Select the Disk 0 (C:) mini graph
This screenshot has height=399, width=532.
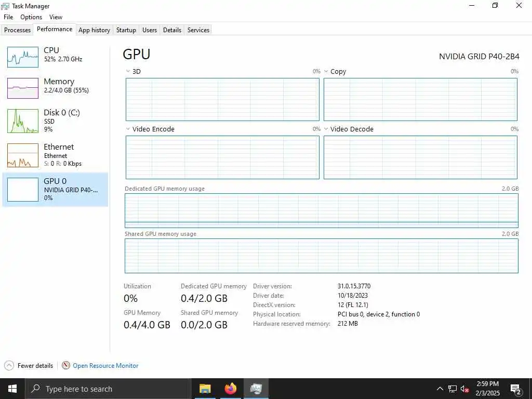tap(23, 121)
